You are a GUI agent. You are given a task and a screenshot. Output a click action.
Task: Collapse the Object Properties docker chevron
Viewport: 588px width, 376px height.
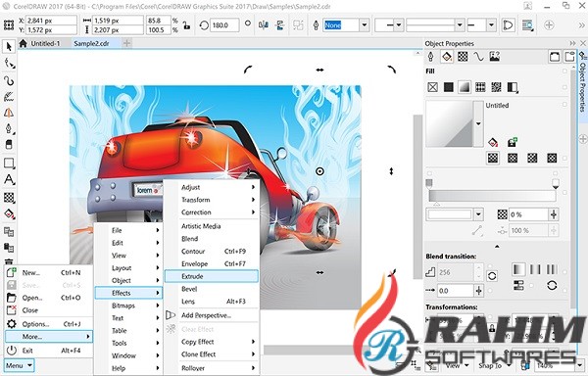pyautogui.click(x=572, y=43)
